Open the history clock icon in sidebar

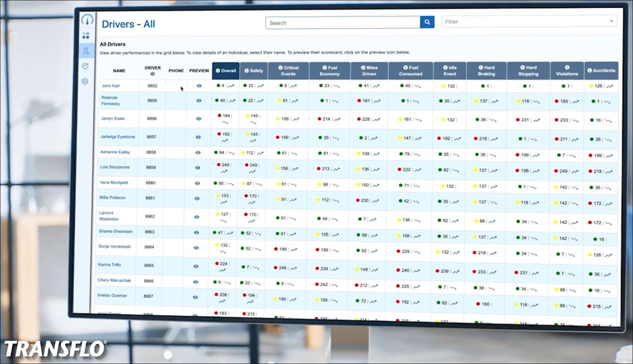[x=85, y=66]
